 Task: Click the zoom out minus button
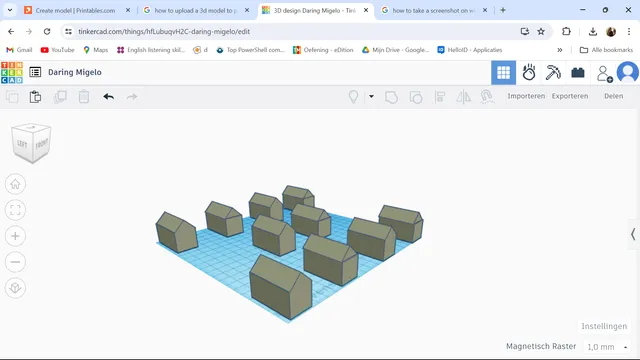point(16,262)
